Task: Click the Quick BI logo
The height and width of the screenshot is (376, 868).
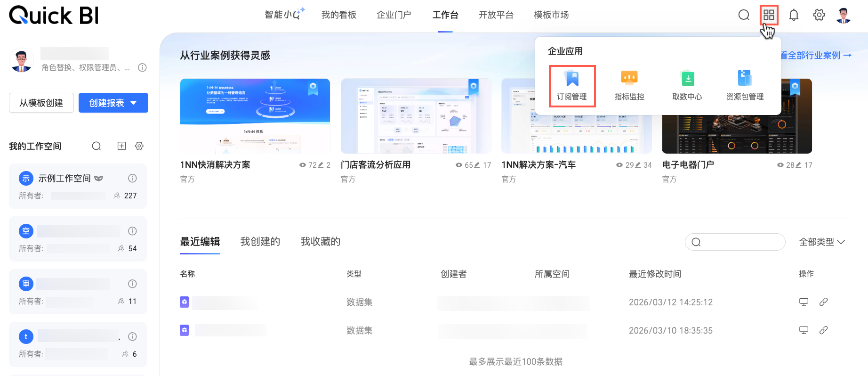Action: tap(54, 15)
